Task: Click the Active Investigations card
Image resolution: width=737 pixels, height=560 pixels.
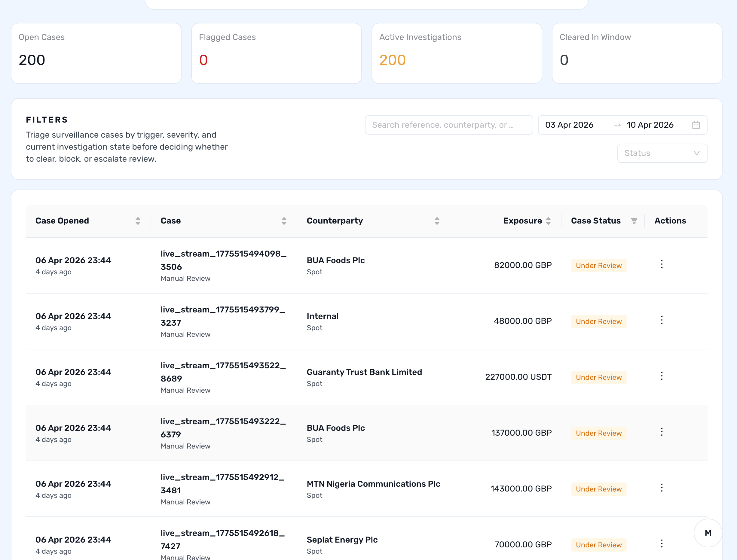Action: 457,53
